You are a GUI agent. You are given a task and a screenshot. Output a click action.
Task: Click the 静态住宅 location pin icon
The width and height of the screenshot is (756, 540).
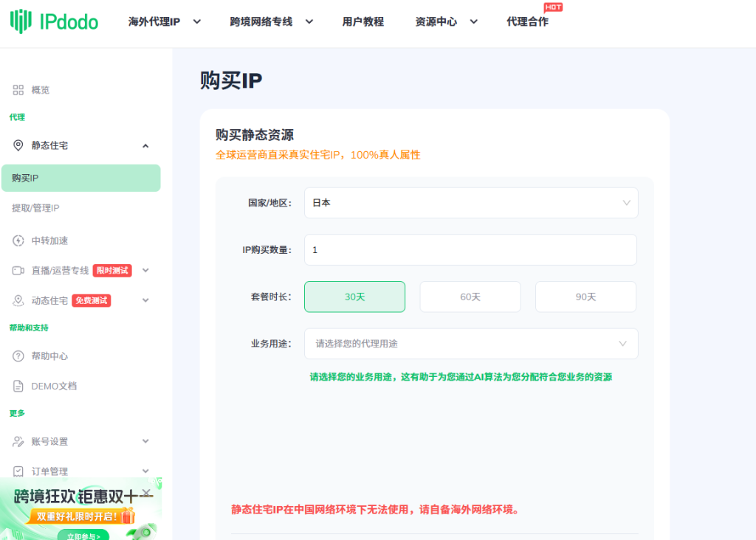(18, 146)
